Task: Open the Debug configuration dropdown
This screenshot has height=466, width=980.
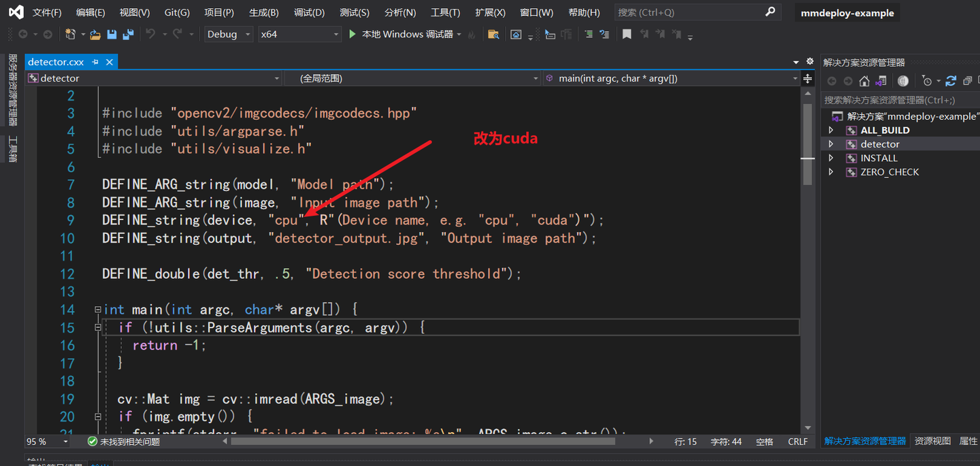Action: (246, 34)
